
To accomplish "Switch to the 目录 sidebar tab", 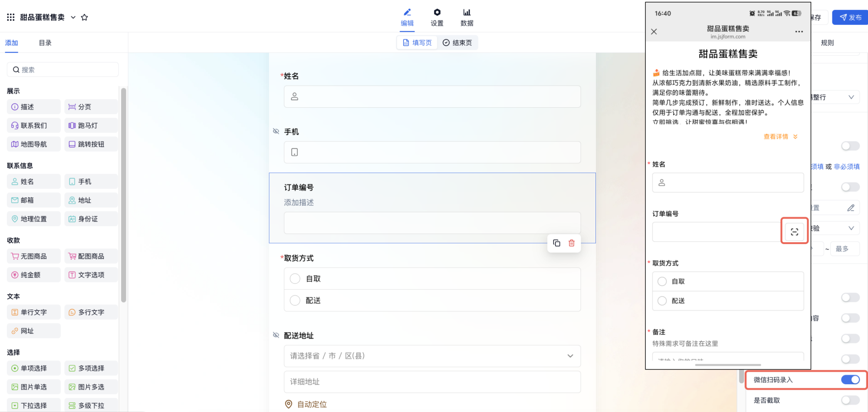I will (45, 43).
